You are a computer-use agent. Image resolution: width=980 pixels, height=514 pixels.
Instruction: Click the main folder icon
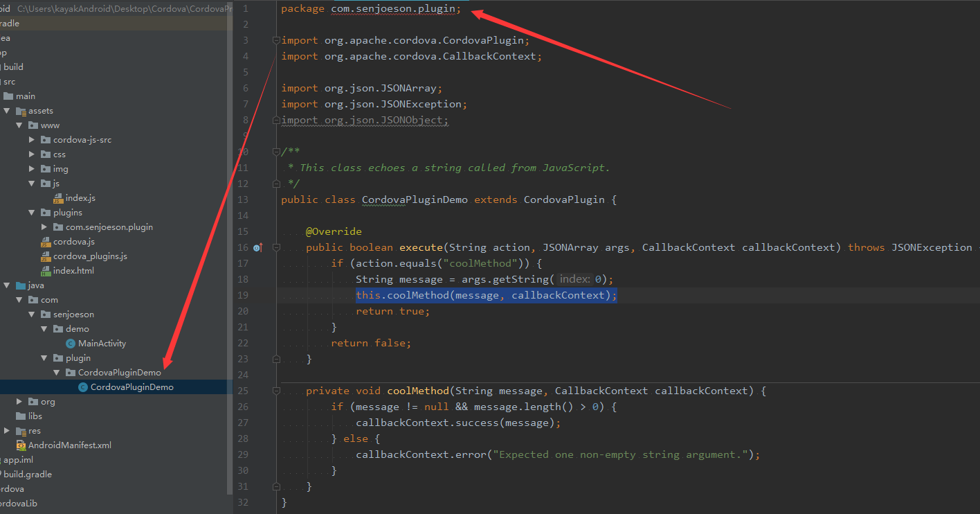(x=8, y=96)
